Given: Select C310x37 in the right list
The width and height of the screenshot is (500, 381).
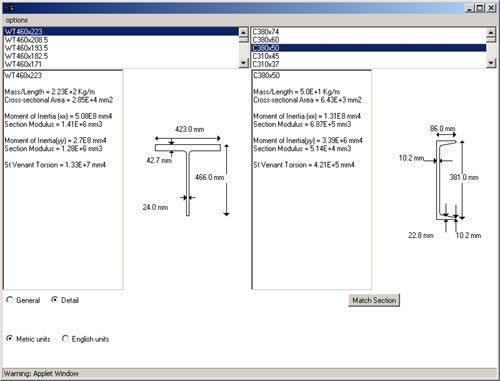Looking at the screenshot, I should 369,64.
